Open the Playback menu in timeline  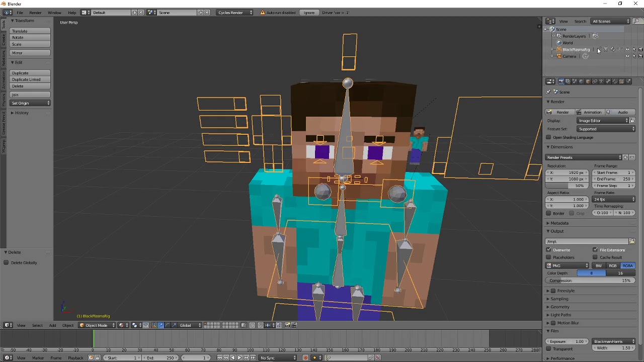[x=75, y=358]
